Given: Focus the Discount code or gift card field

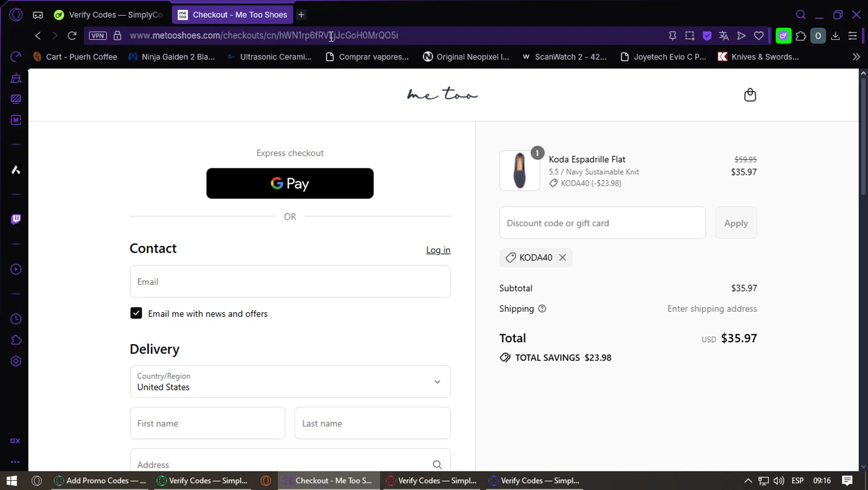Looking at the screenshot, I should pyautogui.click(x=602, y=223).
